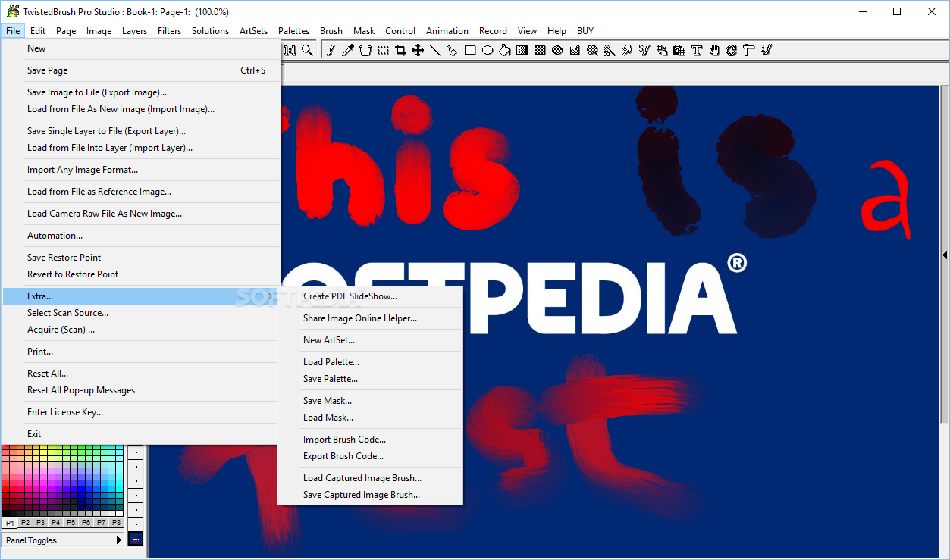Image resolution: width=950 pixels, height=560 pixels.
Task: Choose Load Palette
Action: pyautogui.click(x=370, y=362)
